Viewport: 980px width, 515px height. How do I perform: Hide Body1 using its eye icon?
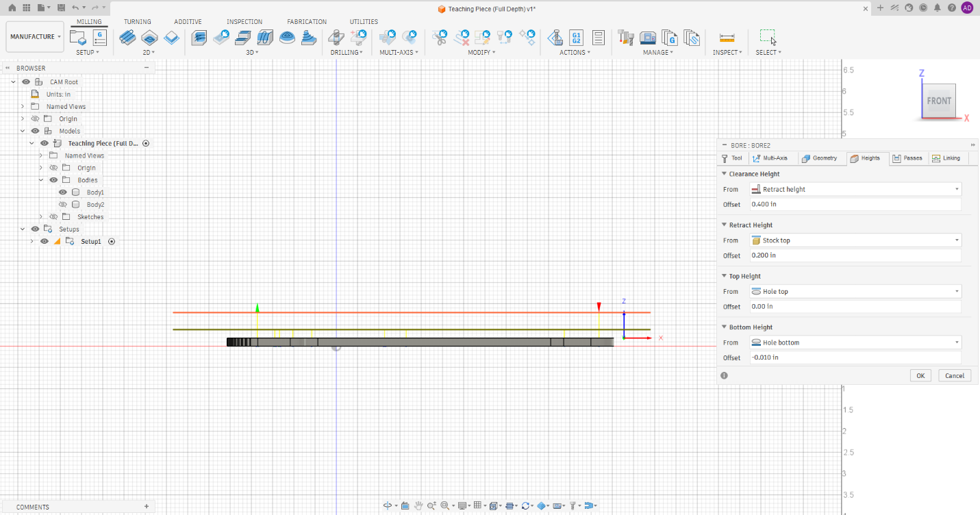pos(63,192)
